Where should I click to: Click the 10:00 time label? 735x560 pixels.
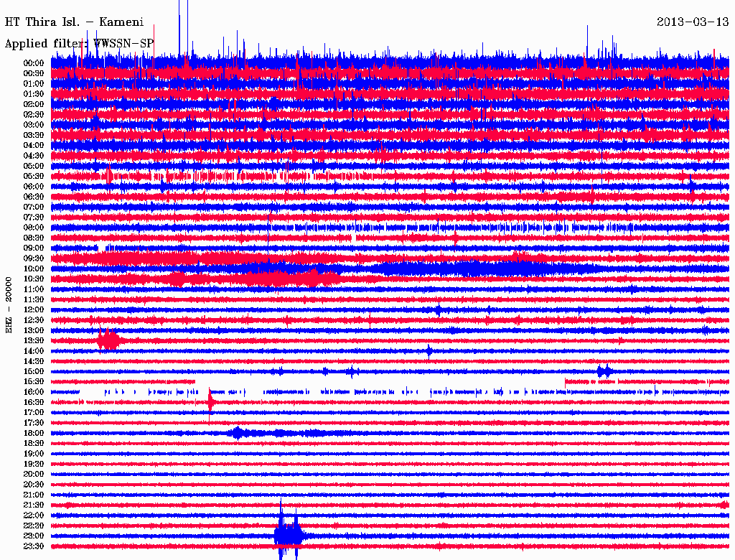tap(34, 269)
